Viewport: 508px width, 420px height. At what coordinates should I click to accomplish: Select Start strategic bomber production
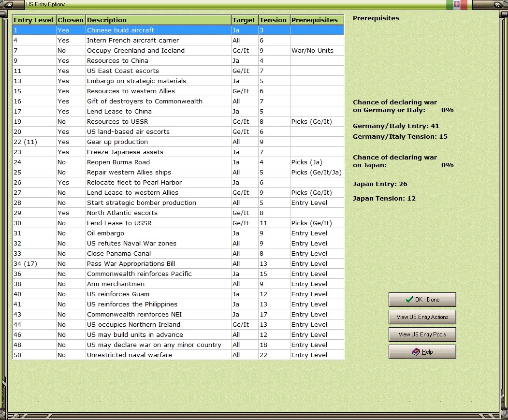(178, 203)
